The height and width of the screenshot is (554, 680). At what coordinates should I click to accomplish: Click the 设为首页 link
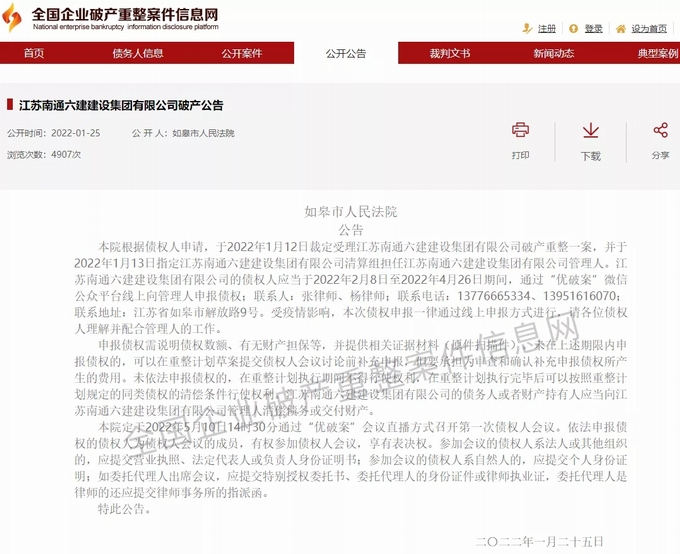649,29
